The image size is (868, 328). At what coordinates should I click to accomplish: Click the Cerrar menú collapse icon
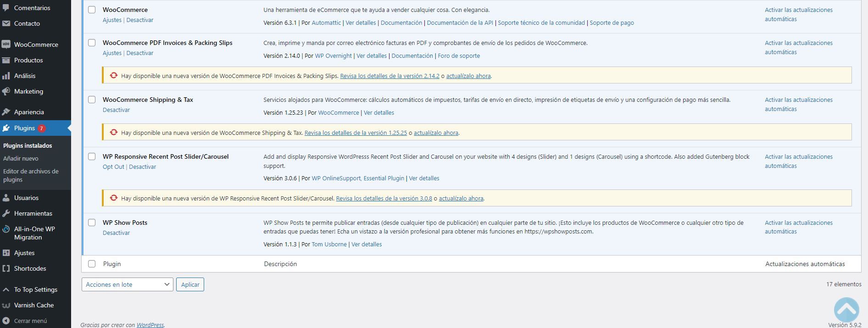(6, 321)
